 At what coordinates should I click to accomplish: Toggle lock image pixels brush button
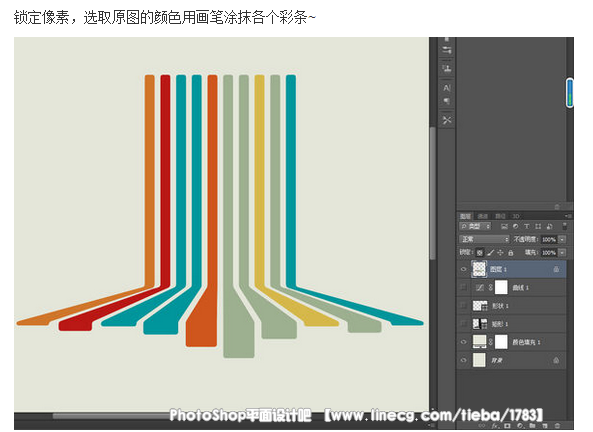click(490, 252)
